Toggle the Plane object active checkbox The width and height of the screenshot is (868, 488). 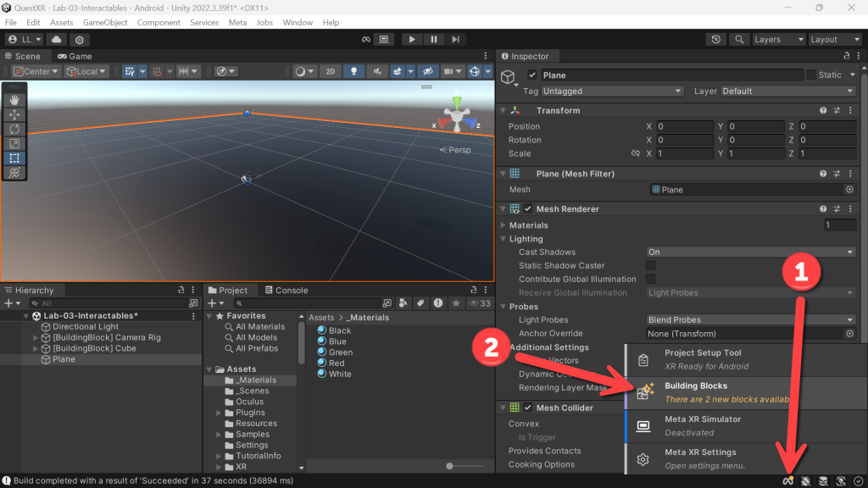[532, 75]
